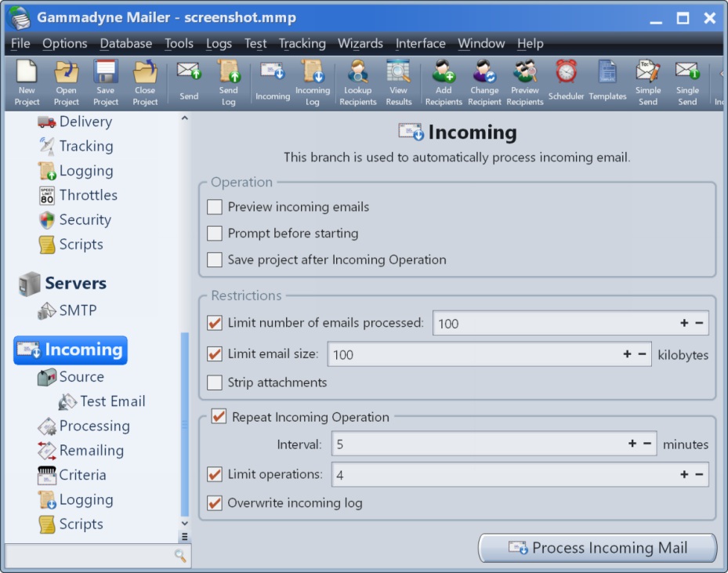This screenshot has width=728, height=573.
Task: Open the Database menu
Action: pyautogui.click(x=126, y=44)
